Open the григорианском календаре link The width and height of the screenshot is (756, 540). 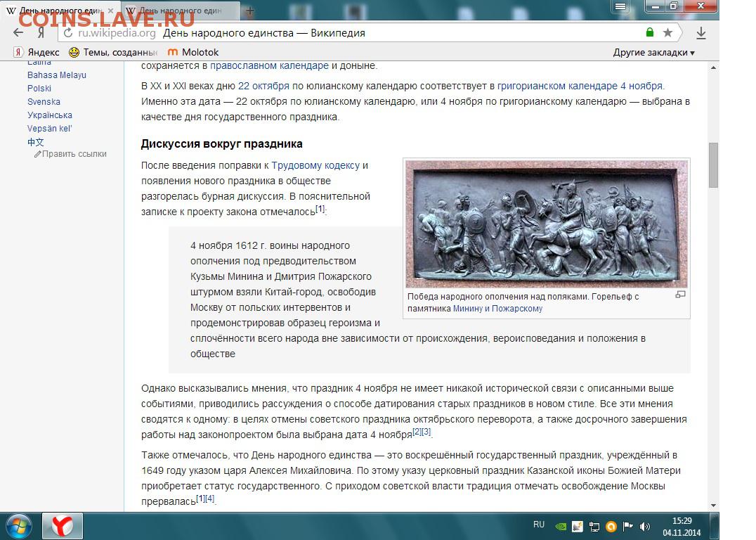click(557, 86)
